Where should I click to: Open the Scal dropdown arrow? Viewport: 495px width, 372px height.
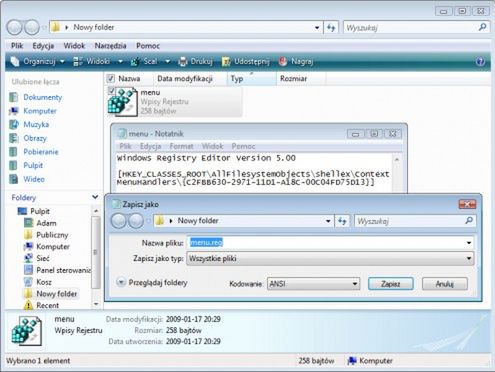[168, 61]
